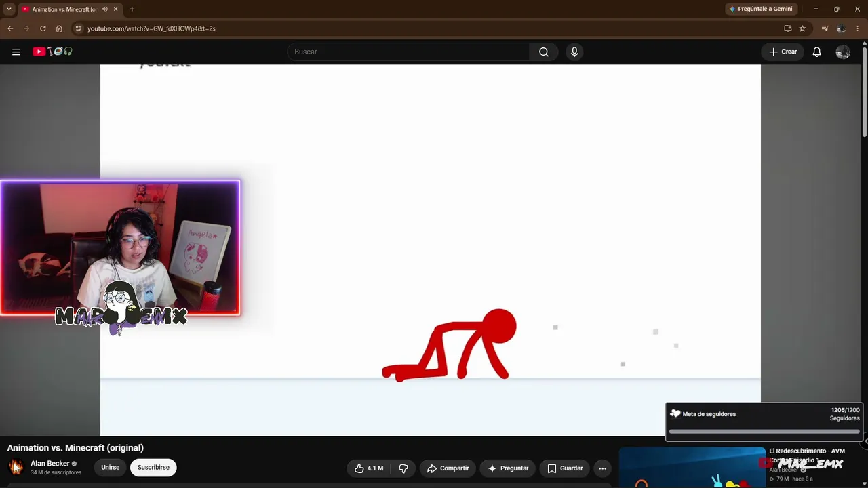
Task: Open the browser home page
Action: point(59,28)
